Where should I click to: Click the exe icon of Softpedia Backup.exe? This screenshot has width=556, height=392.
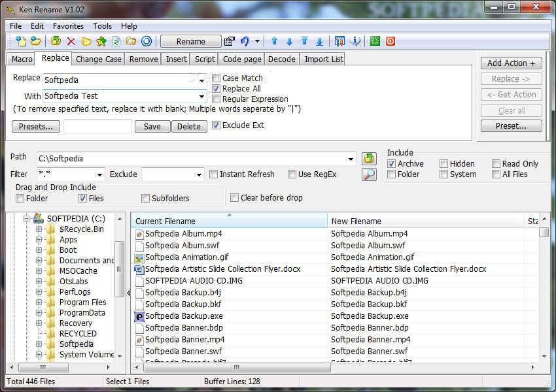139,317
